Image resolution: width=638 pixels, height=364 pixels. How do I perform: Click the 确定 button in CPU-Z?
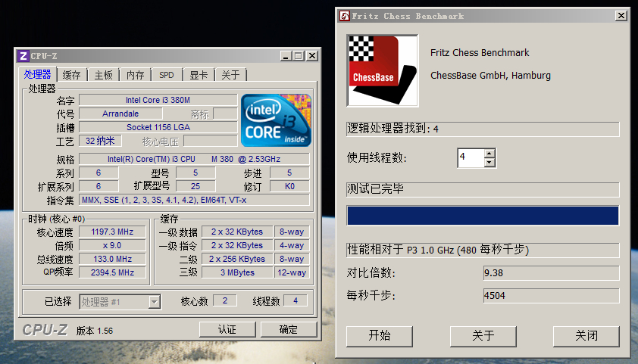point(289,329)
